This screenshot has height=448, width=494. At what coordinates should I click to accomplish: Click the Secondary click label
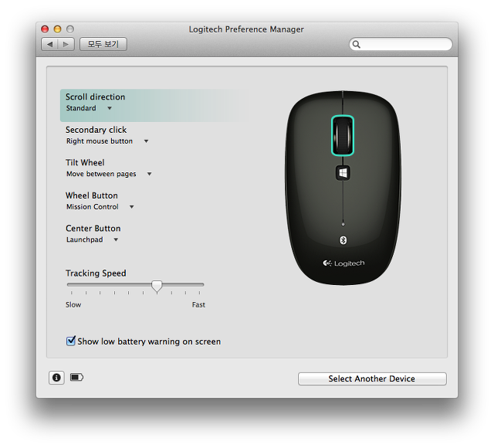tap(96, 130)
